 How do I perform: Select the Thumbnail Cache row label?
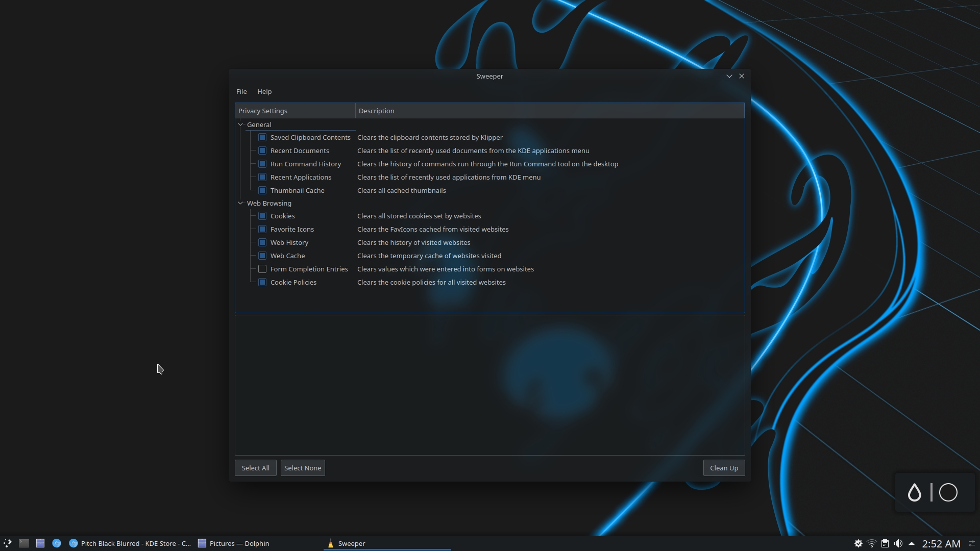(297, 190)
